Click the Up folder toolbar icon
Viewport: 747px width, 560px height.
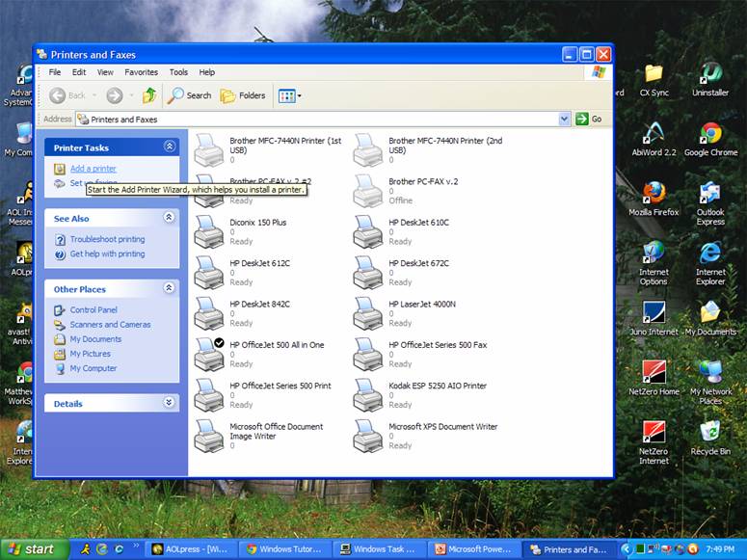[x=149, y=95]
